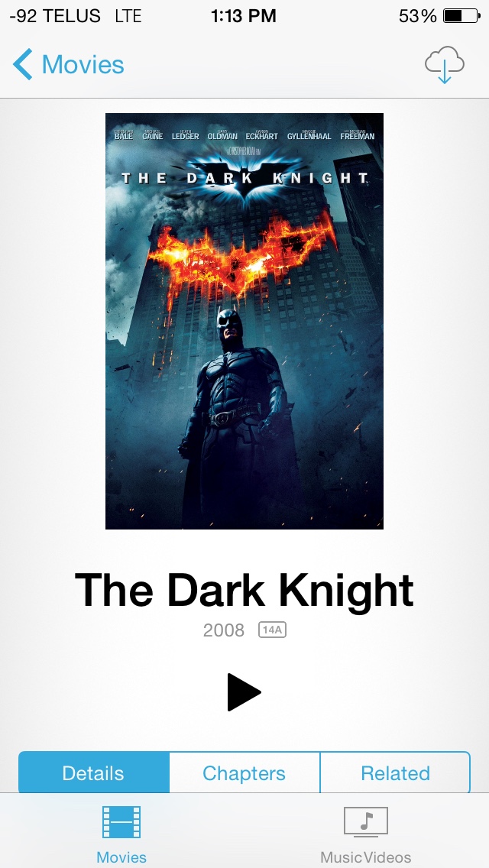Tap the 53% battery percentage
489x868 pixels.
[418, 16]
